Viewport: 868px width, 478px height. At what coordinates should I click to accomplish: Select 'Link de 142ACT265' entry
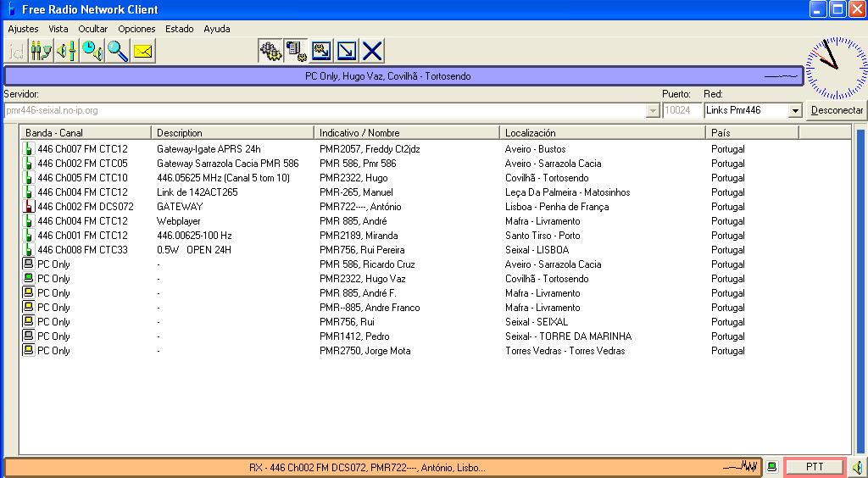(197, 192)
